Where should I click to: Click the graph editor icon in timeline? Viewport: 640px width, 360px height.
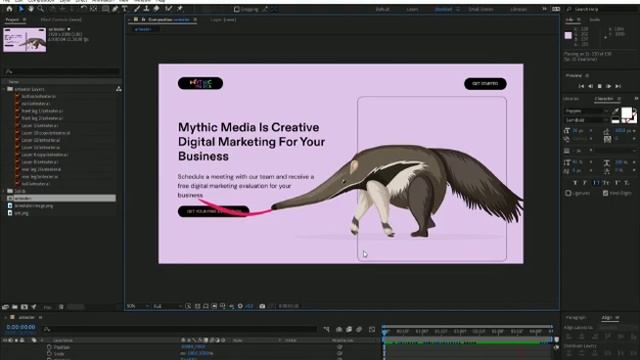pos(372,329)
